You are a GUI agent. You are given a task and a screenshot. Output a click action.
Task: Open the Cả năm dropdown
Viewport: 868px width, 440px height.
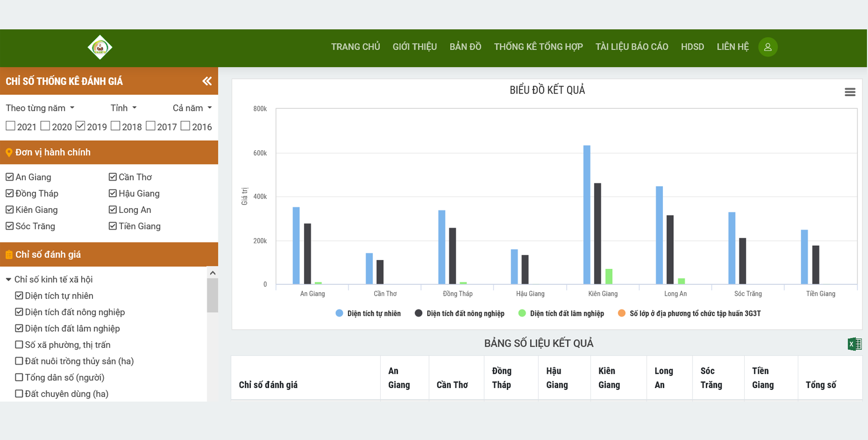click(192, 108)
